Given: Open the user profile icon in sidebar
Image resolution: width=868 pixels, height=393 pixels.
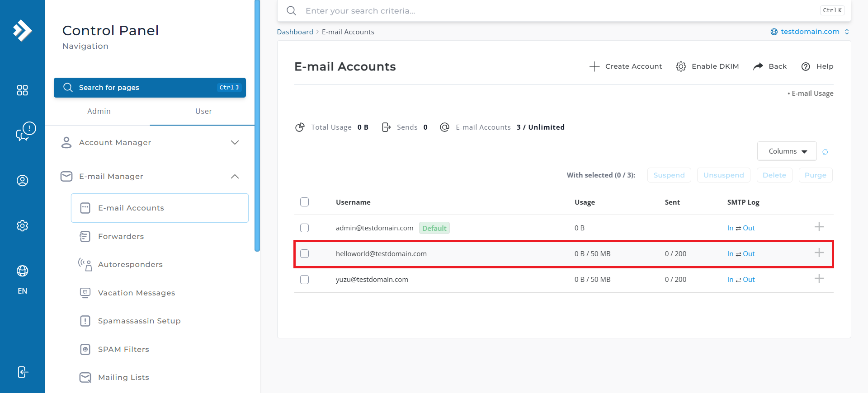Looking at the screenshot, I should [x=22, y=181].
